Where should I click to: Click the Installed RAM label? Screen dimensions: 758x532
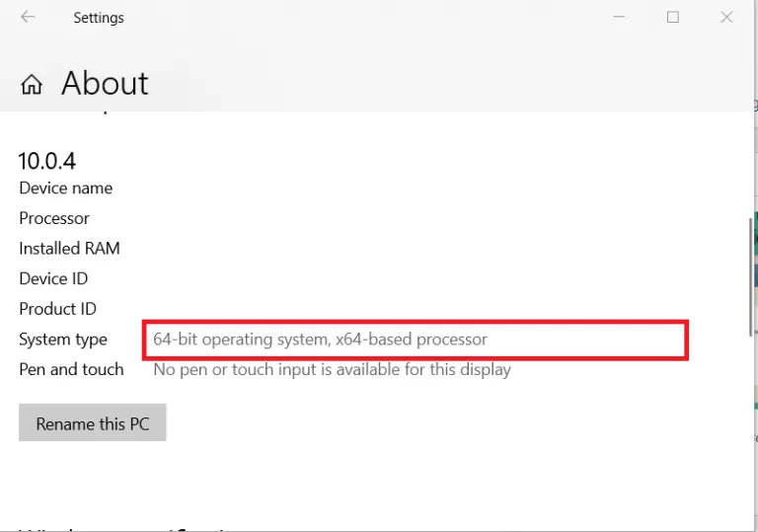tap(70, 249)
